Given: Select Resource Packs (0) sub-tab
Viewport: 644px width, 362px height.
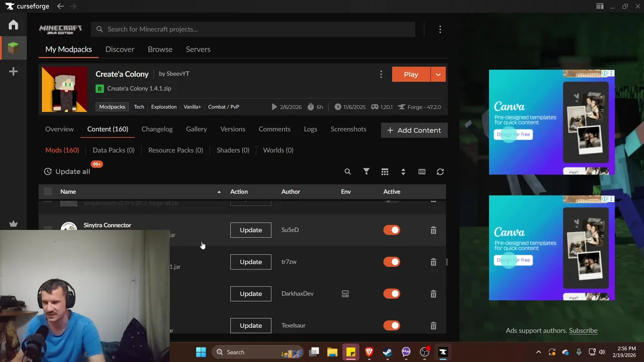Looking at the screenshot, I should click(x=176, y=150).
